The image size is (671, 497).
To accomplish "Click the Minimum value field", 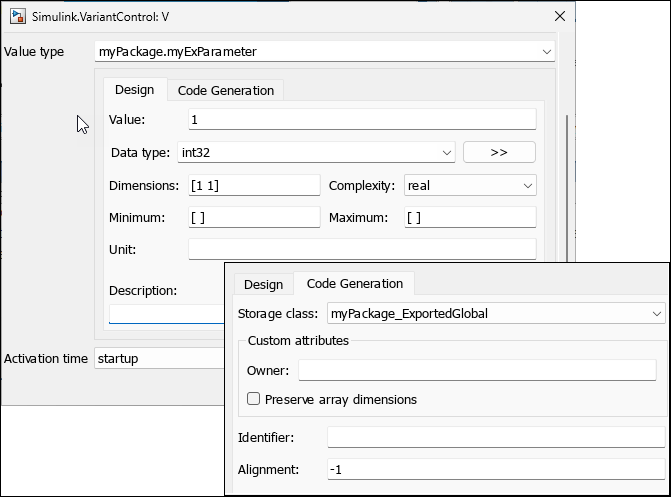I will tap(253, 217).
